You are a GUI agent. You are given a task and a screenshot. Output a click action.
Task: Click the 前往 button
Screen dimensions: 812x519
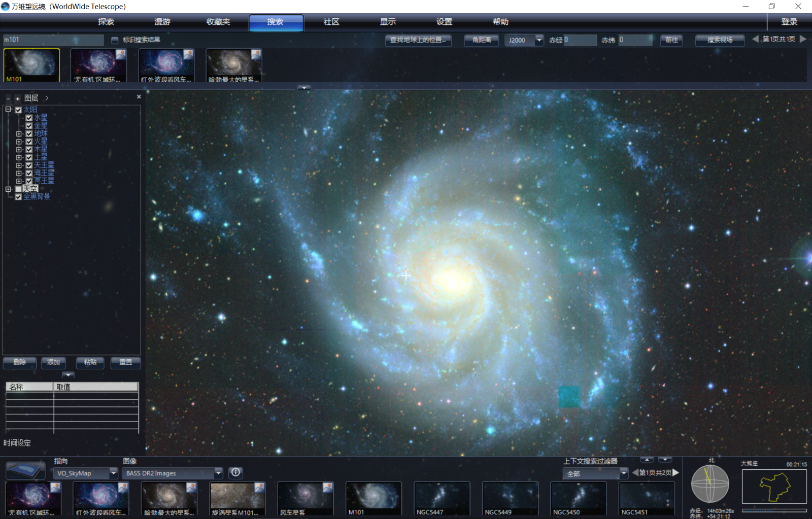tap(671, 40)
